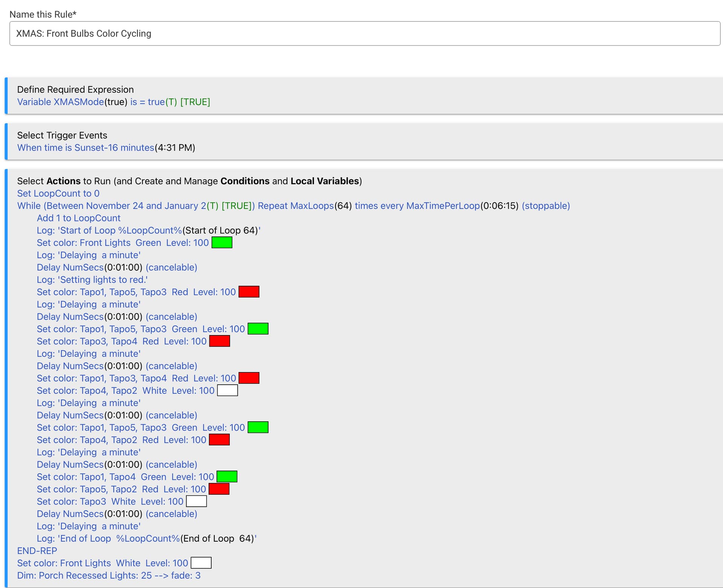
Task: Click the red swatch beside Tapo4, Tapo2 Red
Action: 219,440
